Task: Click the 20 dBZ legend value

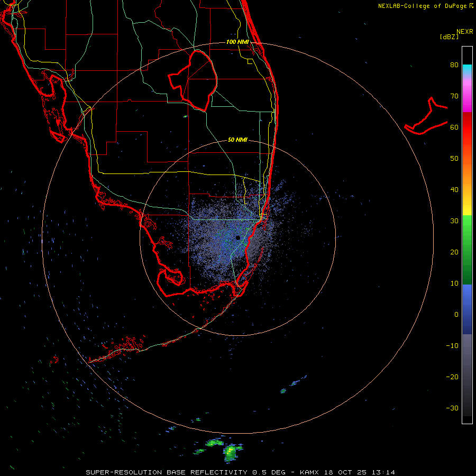Action: tap(454, 252)
